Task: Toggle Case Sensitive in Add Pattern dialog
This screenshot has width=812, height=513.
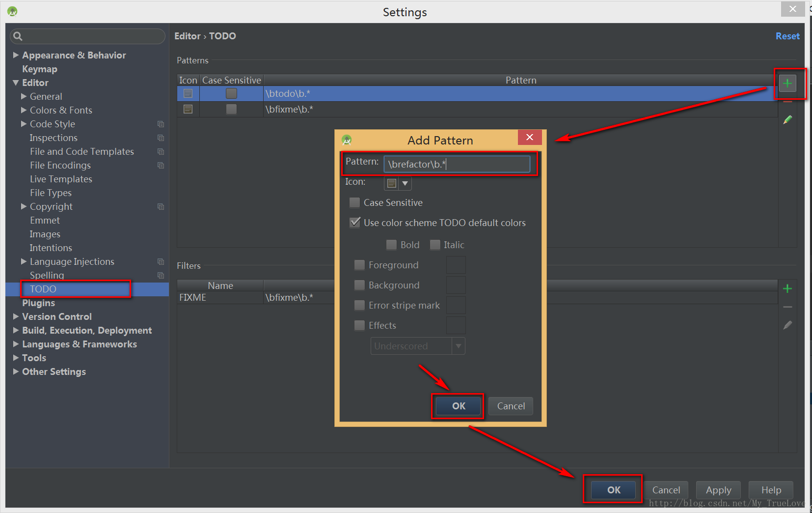Action: coord(354,202)
